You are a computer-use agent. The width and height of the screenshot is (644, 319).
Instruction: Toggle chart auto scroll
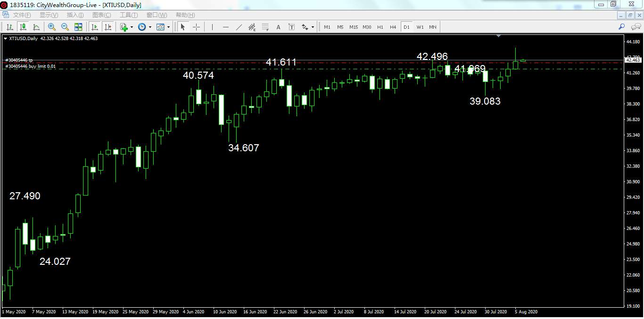[95, 27]
